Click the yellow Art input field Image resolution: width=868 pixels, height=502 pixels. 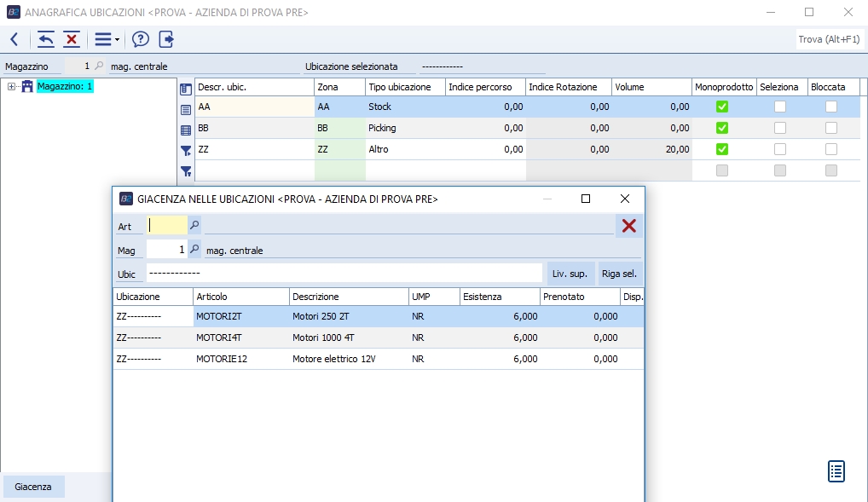(x=166, y=226)
